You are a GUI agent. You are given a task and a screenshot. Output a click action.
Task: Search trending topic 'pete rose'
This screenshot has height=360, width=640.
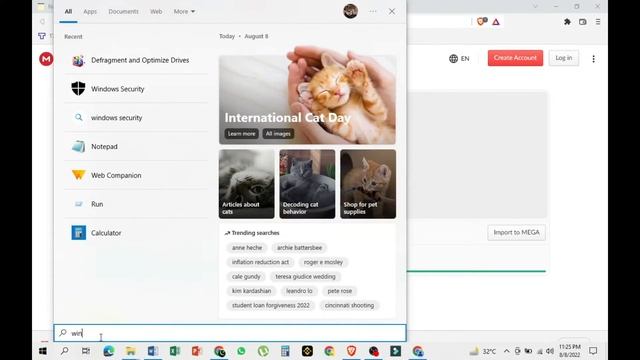click(340, 291)
